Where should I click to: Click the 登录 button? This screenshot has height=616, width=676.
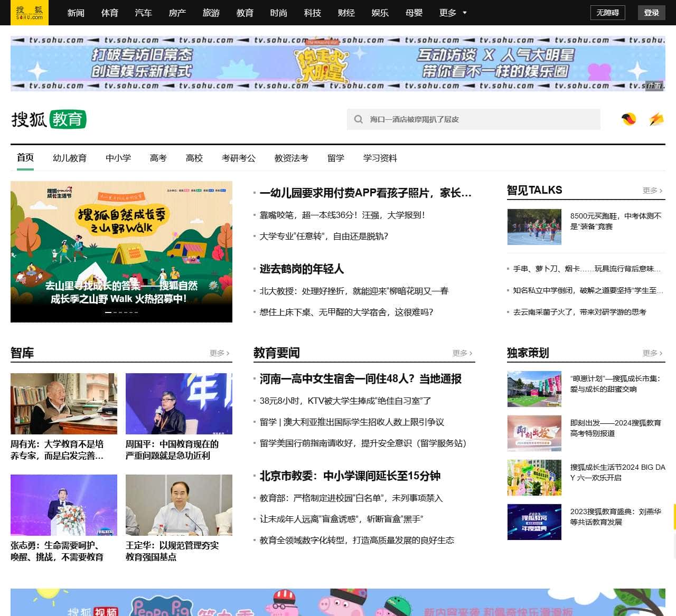tap(651, 13)
